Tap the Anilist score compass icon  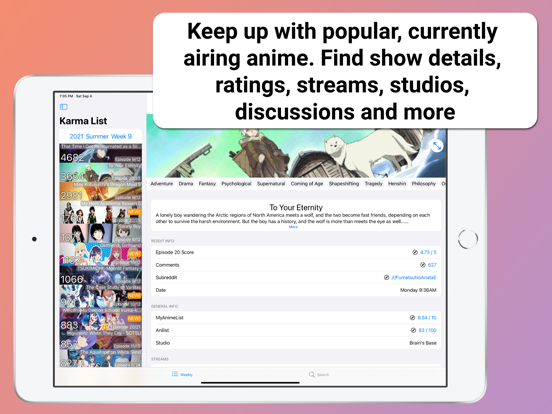coord(413,330)
